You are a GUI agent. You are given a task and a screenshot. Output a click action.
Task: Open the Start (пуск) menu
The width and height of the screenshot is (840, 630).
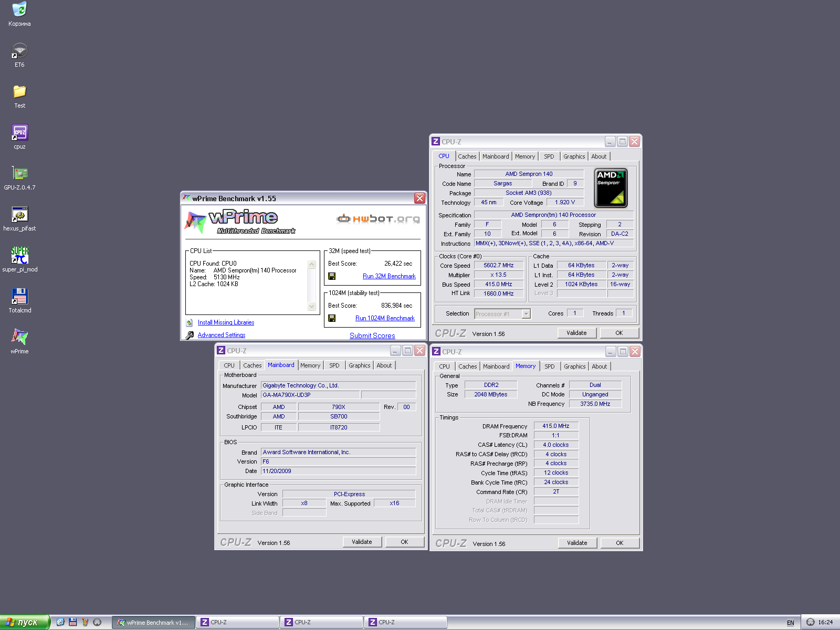coord(25,622)
